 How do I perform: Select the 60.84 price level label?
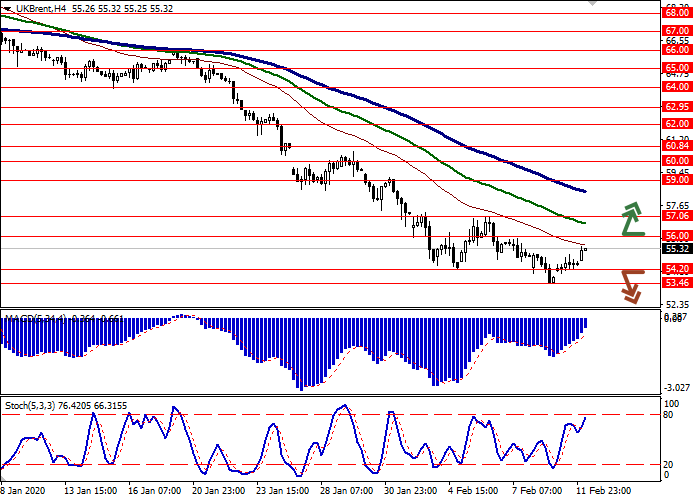[677, 146]
